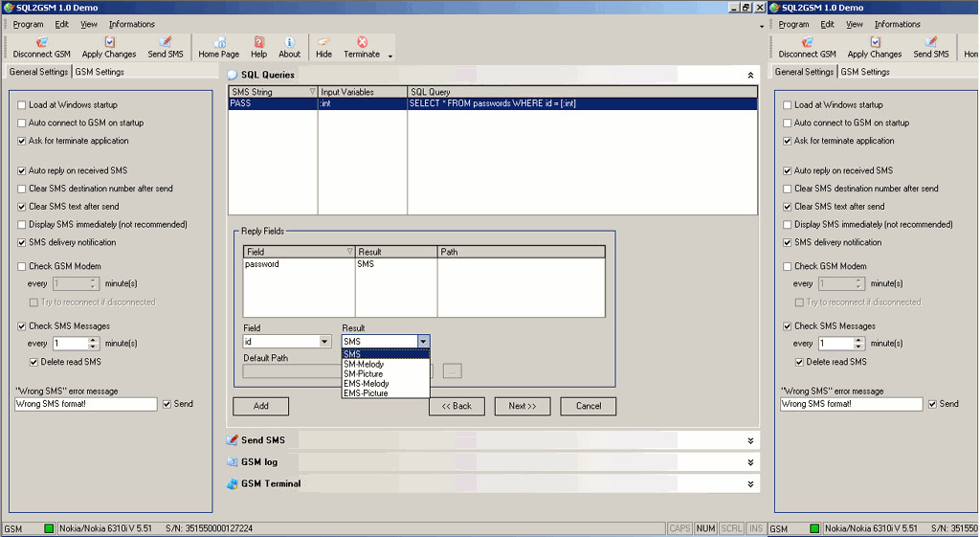Enable Load at Windows startup in left window
This screenshot has height=537, width=980.
pyautogui.click(x=22, y=105)
